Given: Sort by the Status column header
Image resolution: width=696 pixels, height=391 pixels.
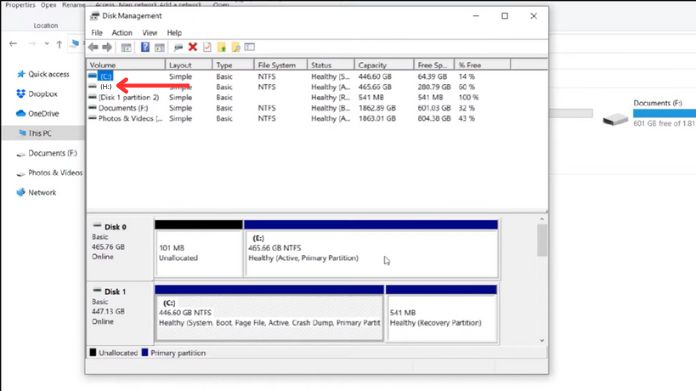Looking at the screenshot, I should (331, 65).
